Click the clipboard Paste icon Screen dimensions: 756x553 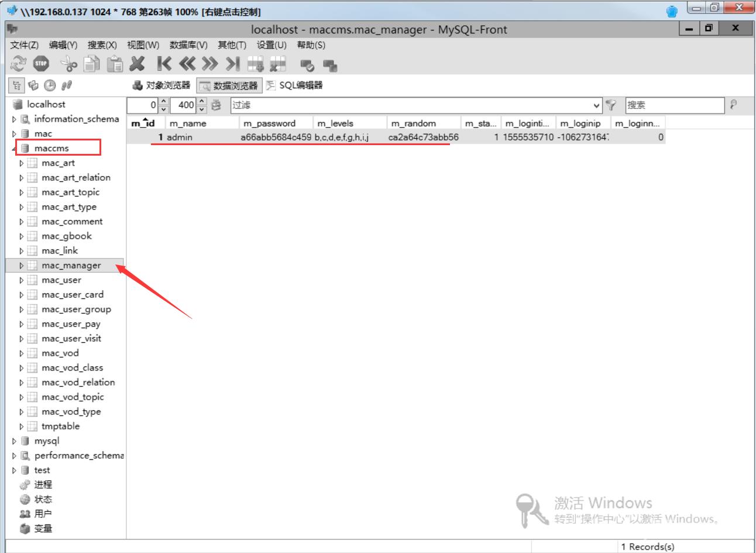[115, 63]
